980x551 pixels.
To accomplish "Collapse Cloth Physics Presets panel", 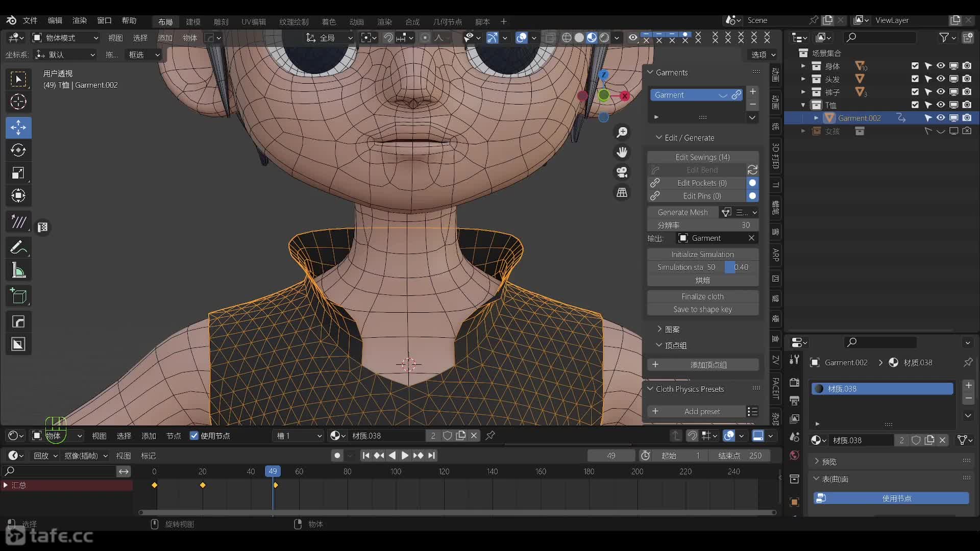I will click(650, 389).
